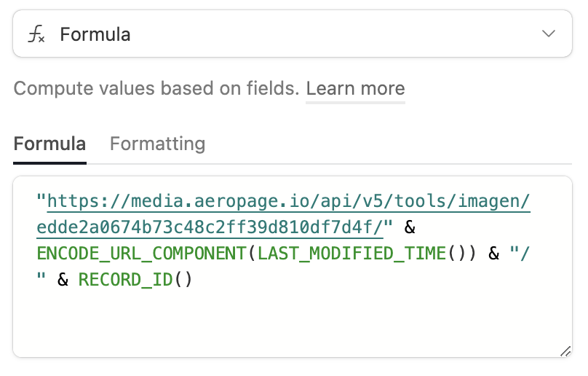Switch to the Formatting tab
Viewport: 588px width, 376px height.
(x=157, y=144)
